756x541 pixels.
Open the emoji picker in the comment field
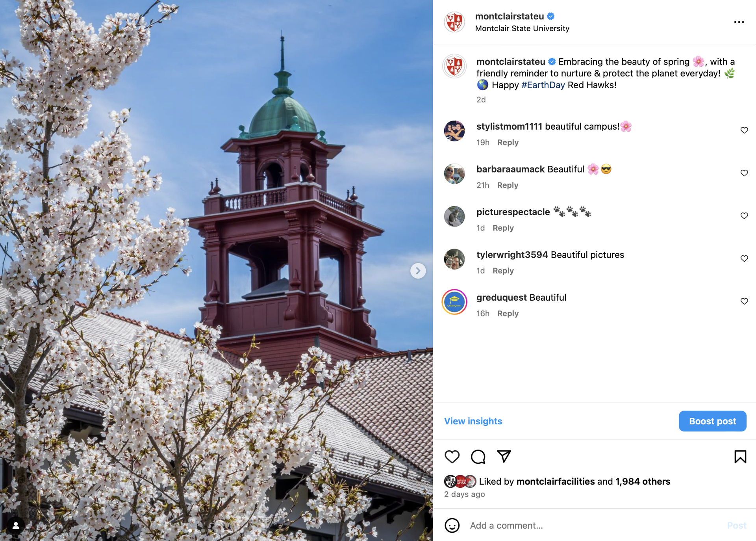pyautogui.click(x=452, y=526)
